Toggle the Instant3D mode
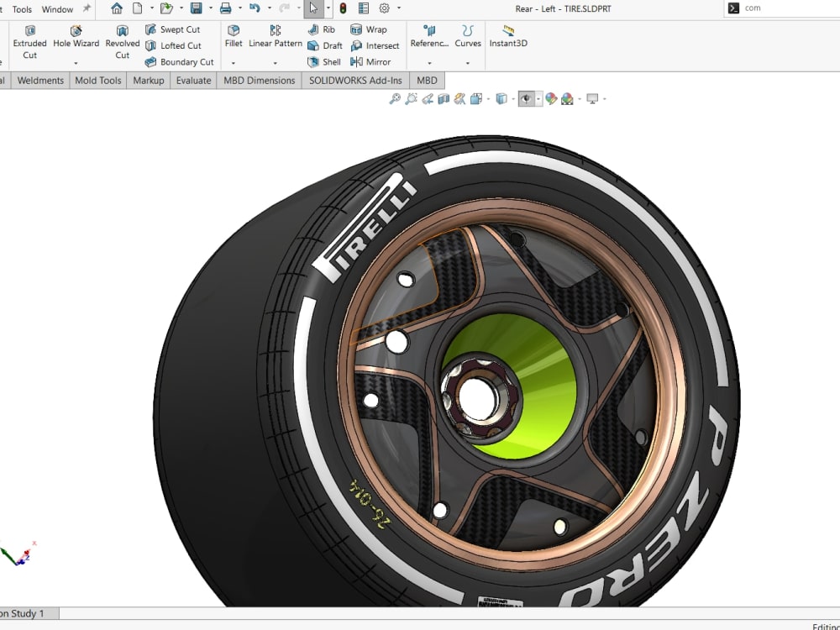Viewport: 840px width, 630px height. pos(508,37)
